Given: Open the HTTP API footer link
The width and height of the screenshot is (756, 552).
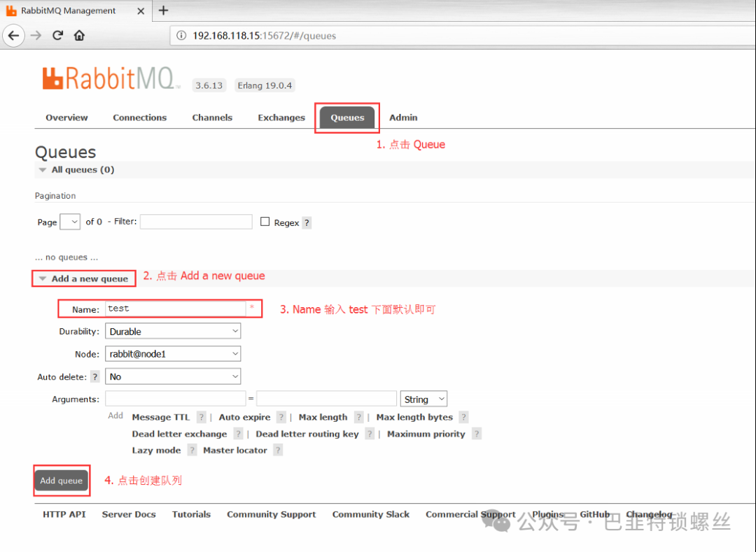Looking at the screenshot, I should click(x=64, y=514).
